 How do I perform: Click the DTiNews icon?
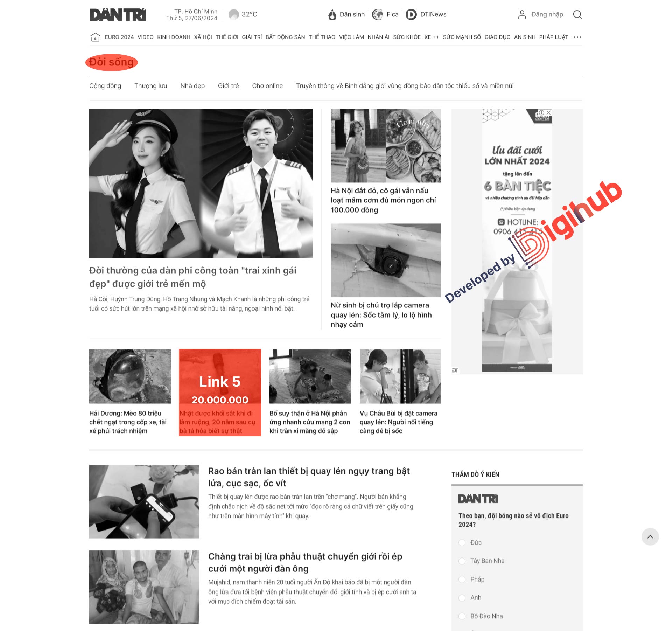point(411,14)
